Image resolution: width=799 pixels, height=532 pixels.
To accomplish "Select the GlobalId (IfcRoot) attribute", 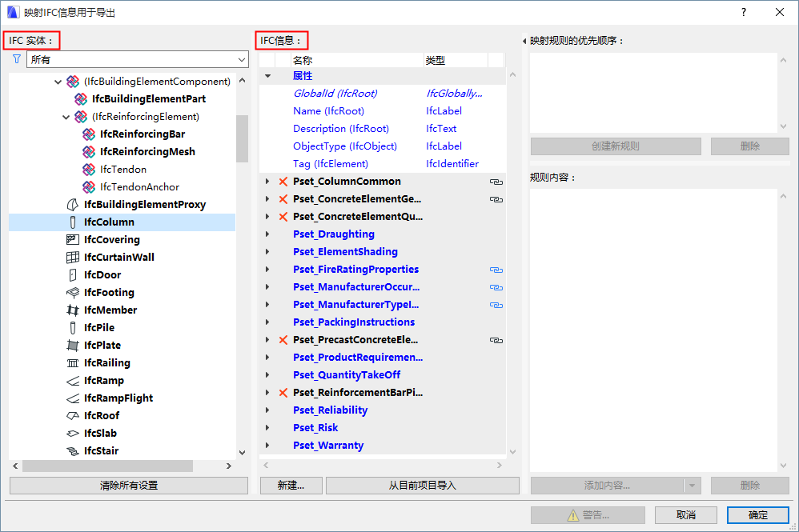I will pos(335,94).
